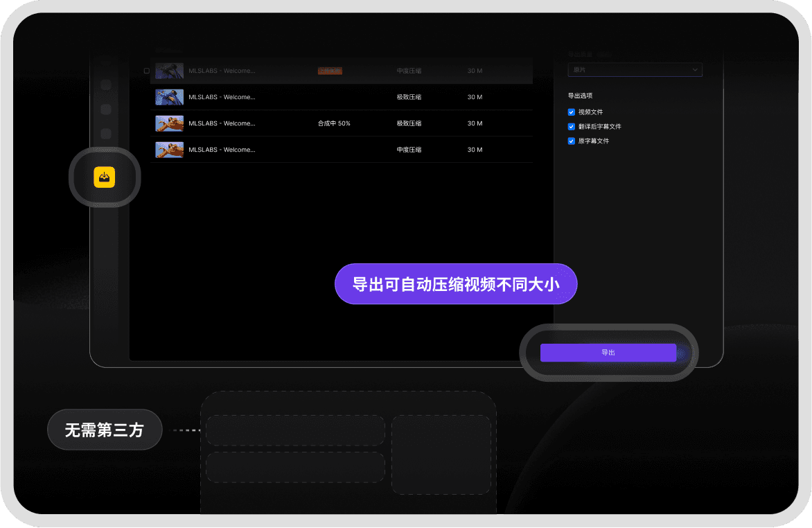Toggle the 原字幕文件 checkbox
The width and height of the screenshot is (812, 528).
coord(571,141)
